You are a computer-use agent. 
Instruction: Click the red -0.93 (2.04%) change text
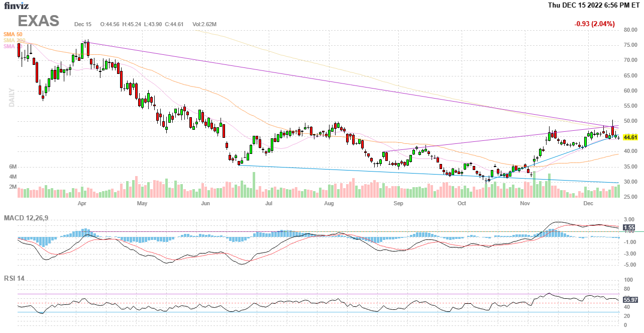click(594, 24)
